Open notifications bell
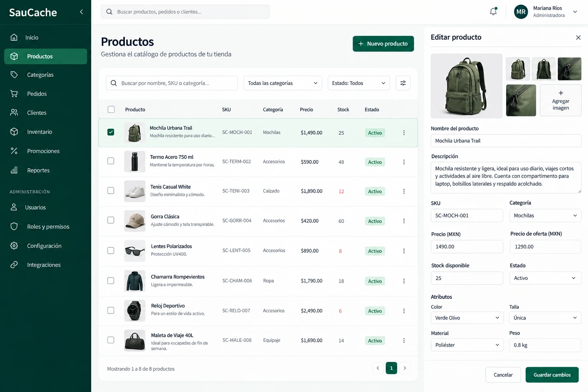The width and height of the screenshot is (588, 392). click(x=493, y=11)
